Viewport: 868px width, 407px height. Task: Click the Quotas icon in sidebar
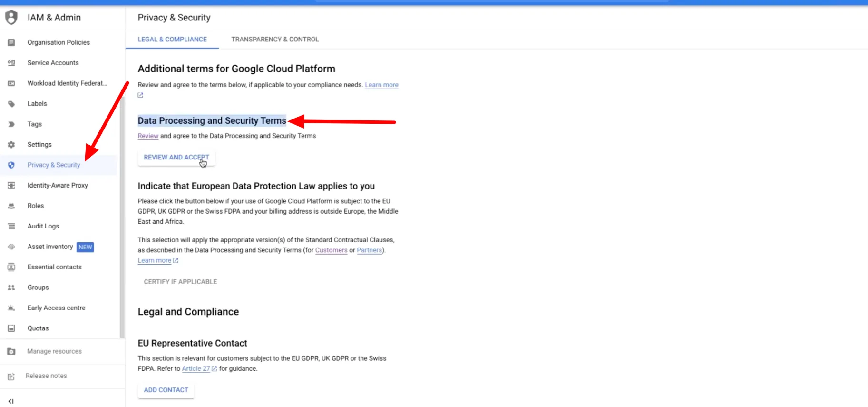tap(11, 328)
